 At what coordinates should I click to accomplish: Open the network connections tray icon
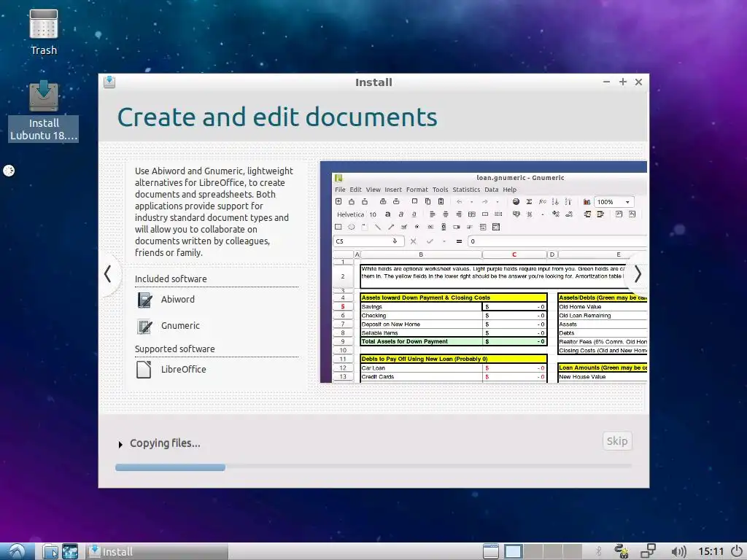pos(648,551)
